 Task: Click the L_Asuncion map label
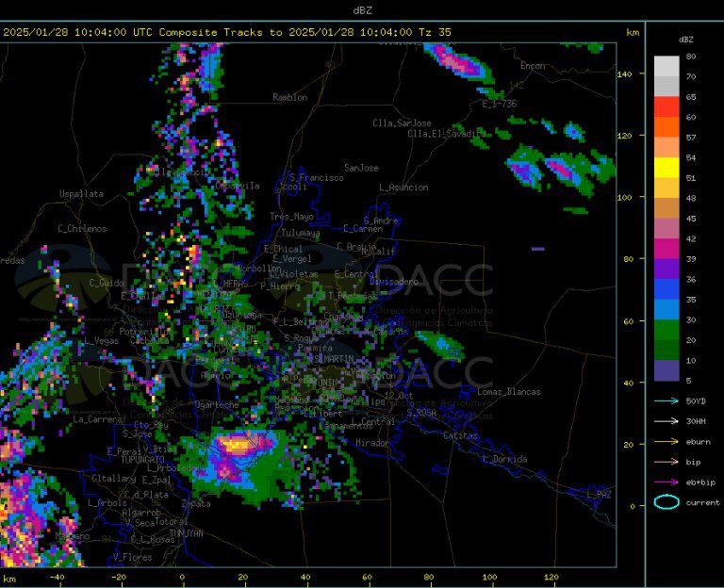403,188
